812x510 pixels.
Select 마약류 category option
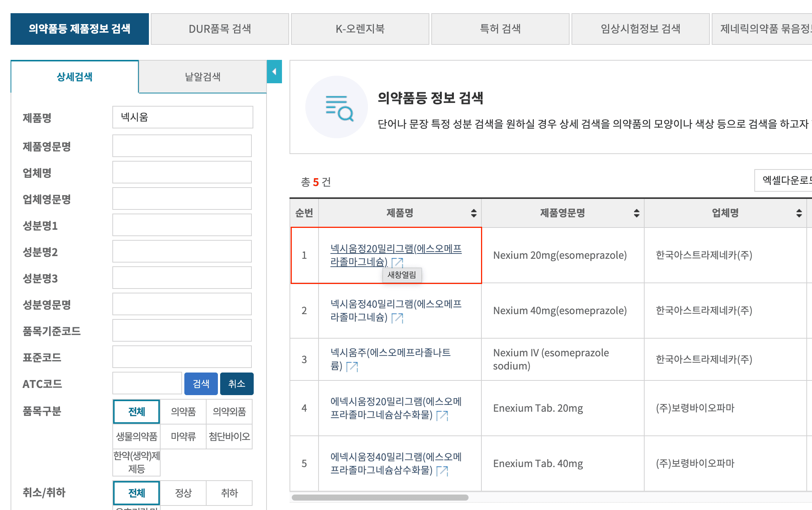click(x=183, y=437)
